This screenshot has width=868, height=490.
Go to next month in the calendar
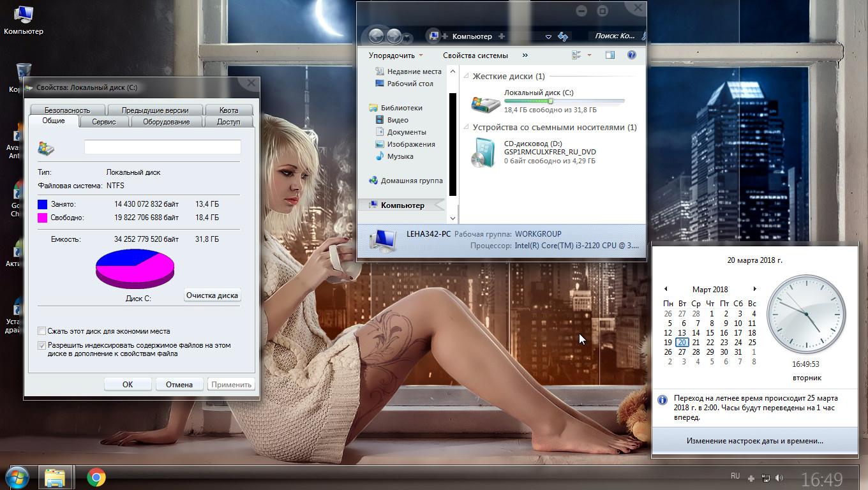(x=754, y=289)
